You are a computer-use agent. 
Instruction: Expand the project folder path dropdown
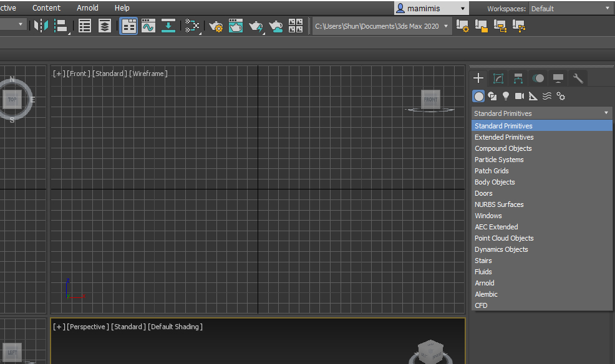tap(445, 26)
